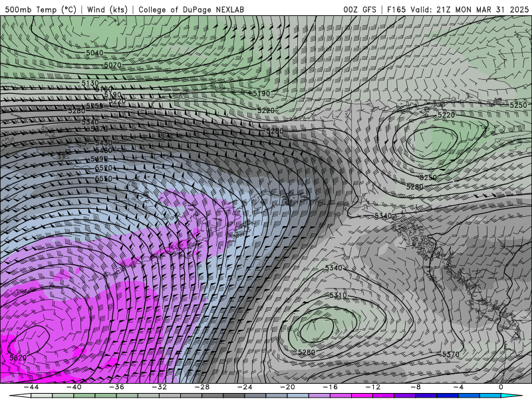Click the -40 color scale label

tap(74, 387)
